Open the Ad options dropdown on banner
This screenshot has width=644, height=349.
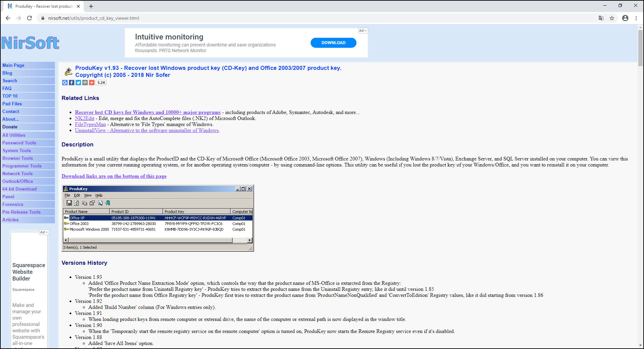[x=363, y=30]
